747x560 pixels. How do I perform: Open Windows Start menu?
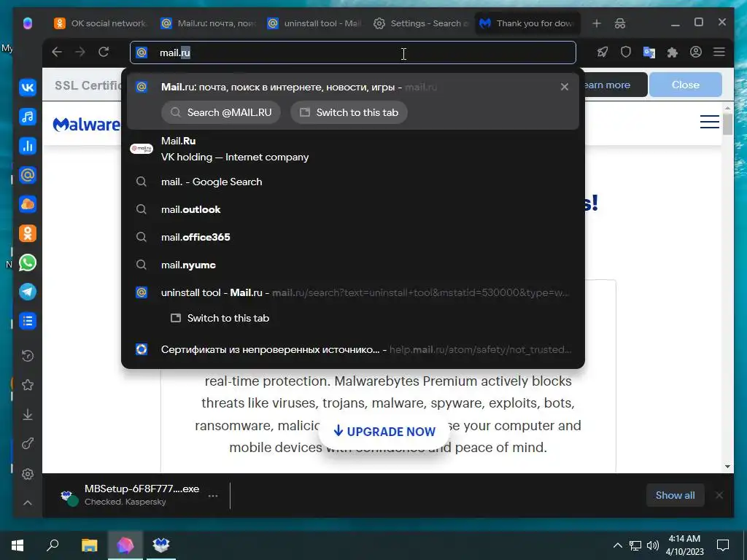pyautogui.click(x=18, y=545)
